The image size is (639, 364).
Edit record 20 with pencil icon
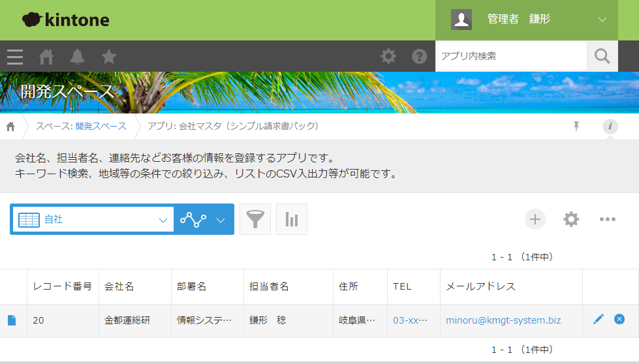tap(599, 319)
